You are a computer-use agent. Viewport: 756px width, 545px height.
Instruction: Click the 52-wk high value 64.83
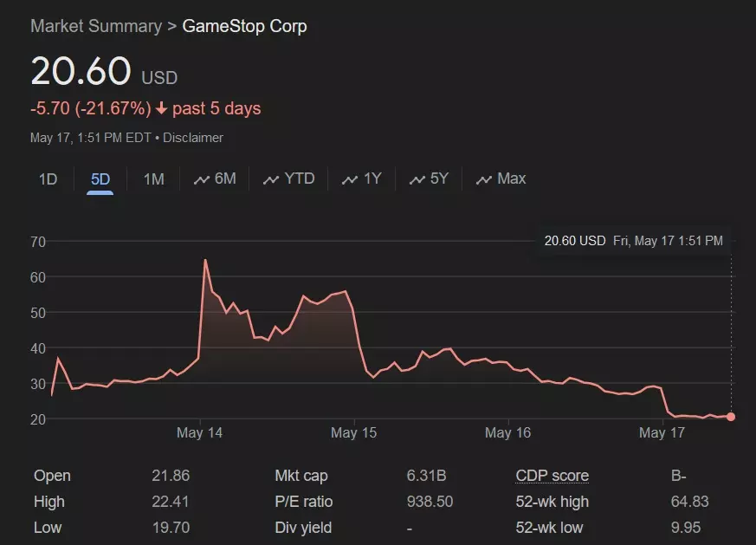689,502
